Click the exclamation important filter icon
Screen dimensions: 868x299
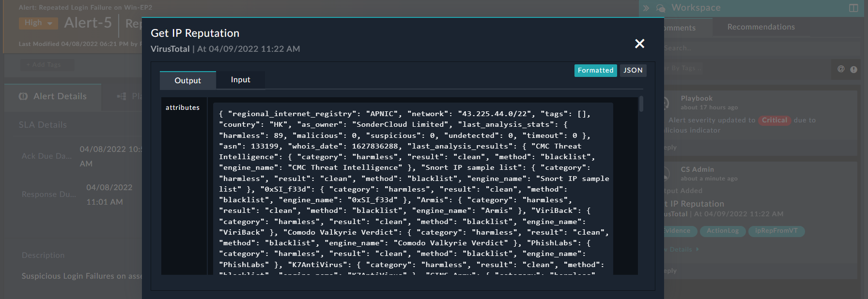pos(853,69)
